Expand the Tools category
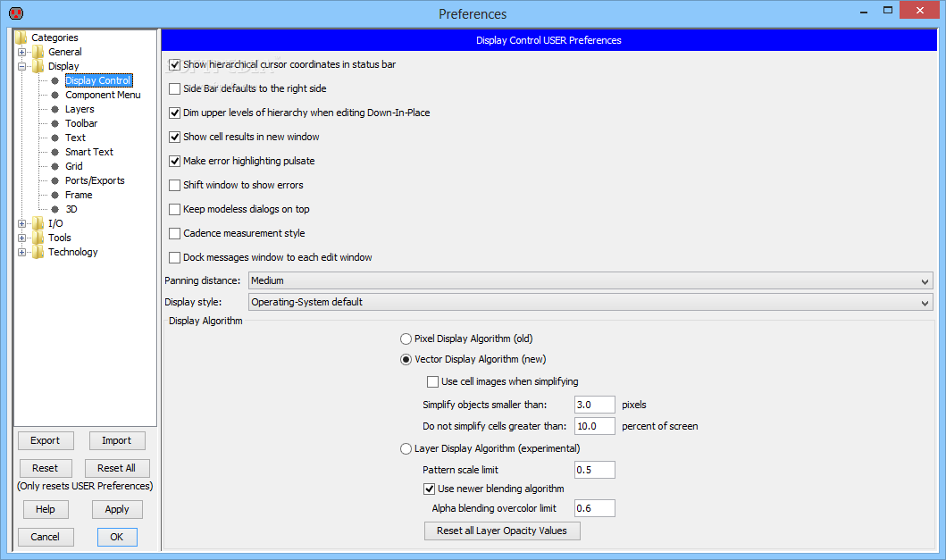946x560 pixels. [21, 238]
